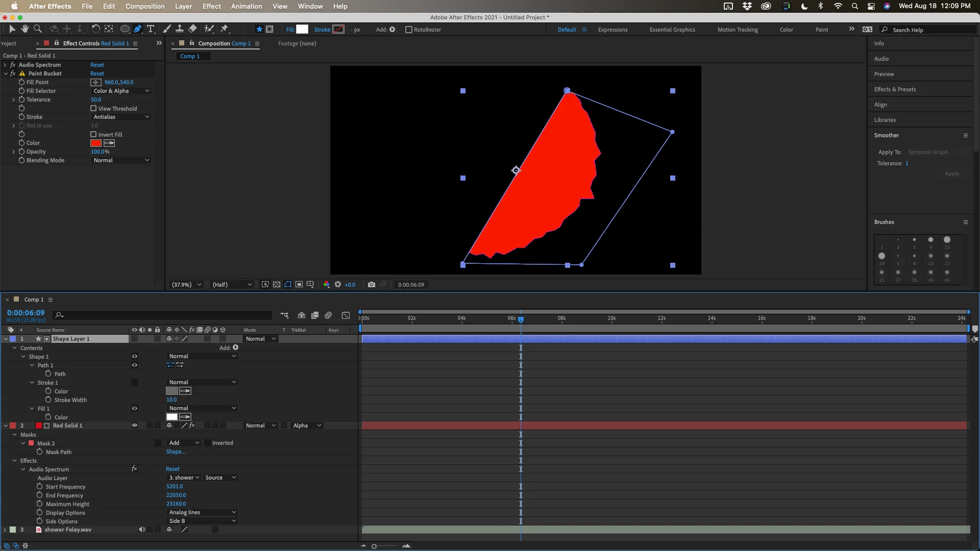This screenshot has height=551, width=980.
Task: Enable the Invert Fill checkbox
Action: 93,135
